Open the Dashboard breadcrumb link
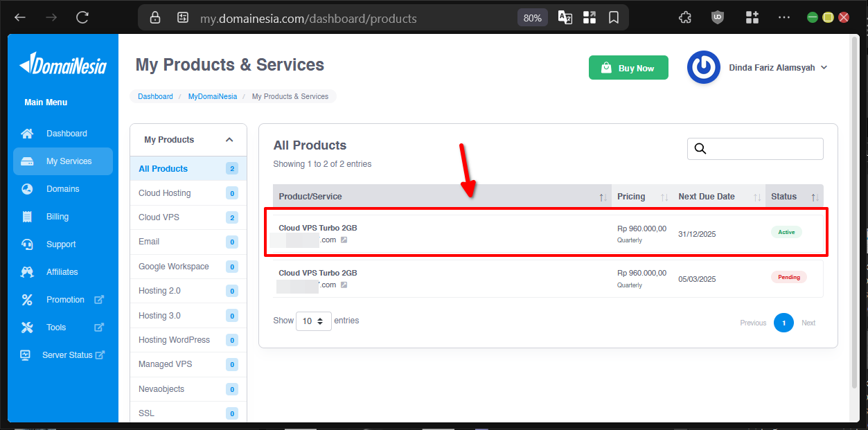The image size is (868, 430). [x=155, y=96]
